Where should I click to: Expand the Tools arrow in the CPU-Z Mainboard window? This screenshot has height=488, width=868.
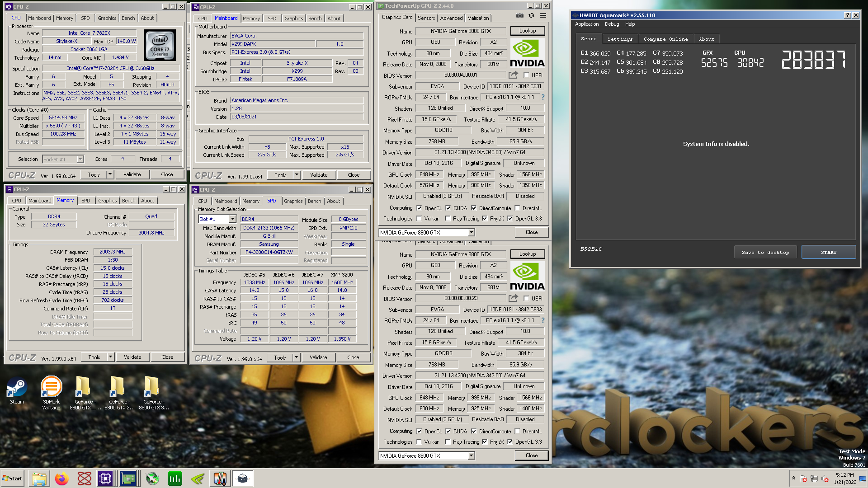(297, 175)
